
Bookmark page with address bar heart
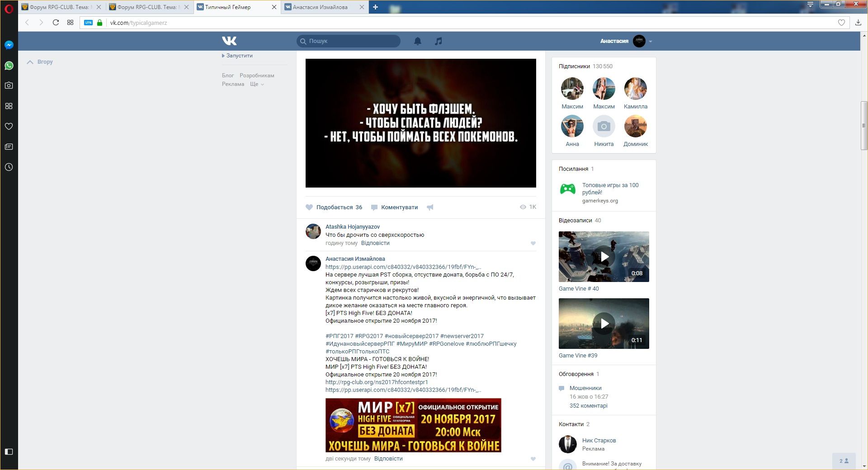click(841, 23)
